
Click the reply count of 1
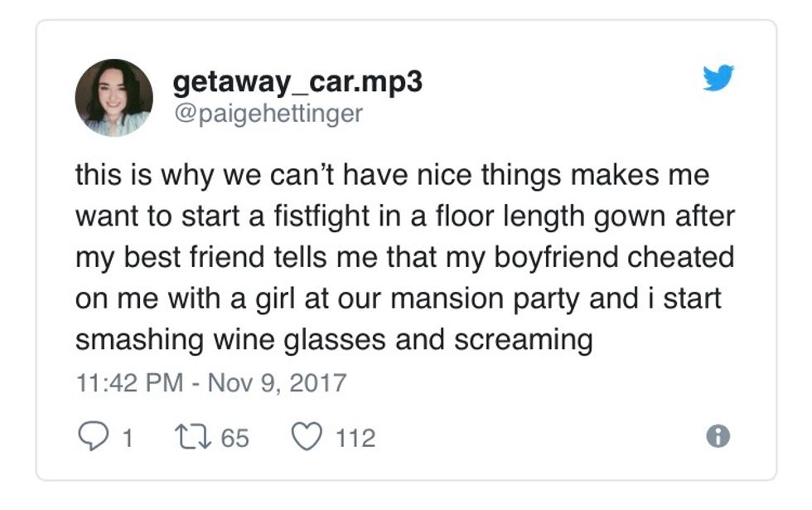tap(126, 437)
